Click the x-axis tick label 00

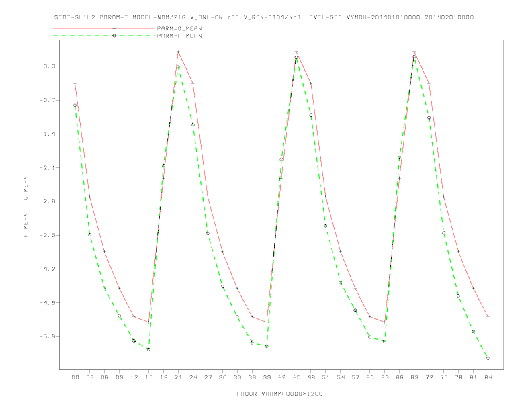(75, 377)
